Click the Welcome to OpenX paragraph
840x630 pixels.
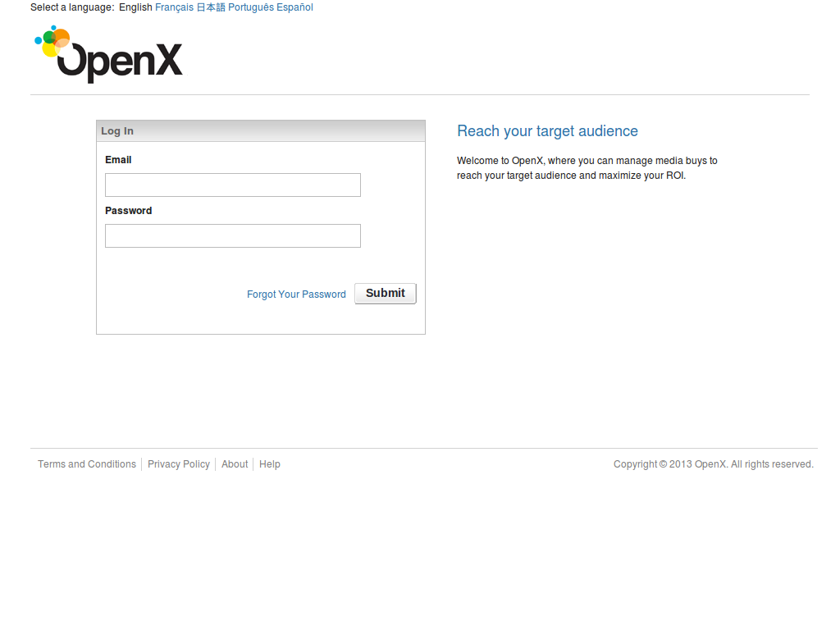coord(587,167)
